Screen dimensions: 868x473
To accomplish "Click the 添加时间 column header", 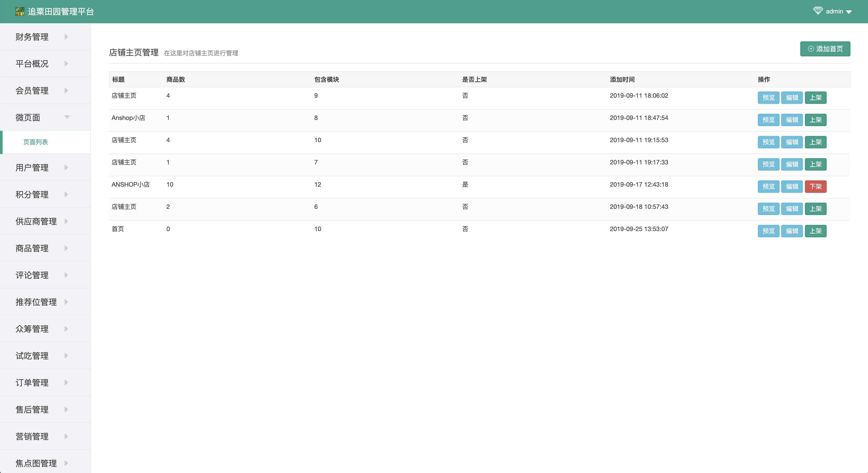I will point(622,80).
